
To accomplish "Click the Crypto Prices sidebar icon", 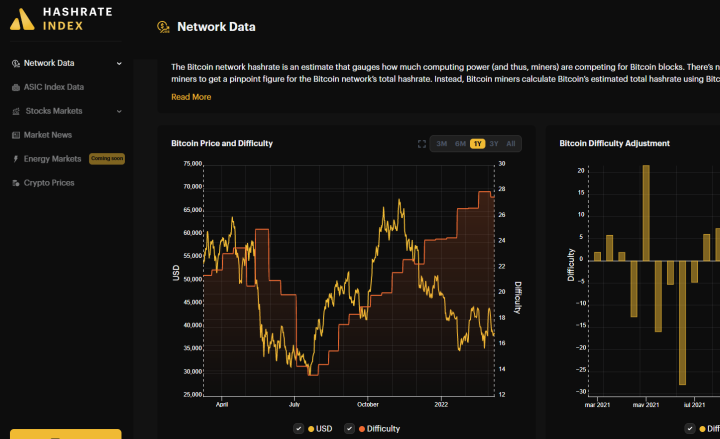I will (x=15, y=183).
